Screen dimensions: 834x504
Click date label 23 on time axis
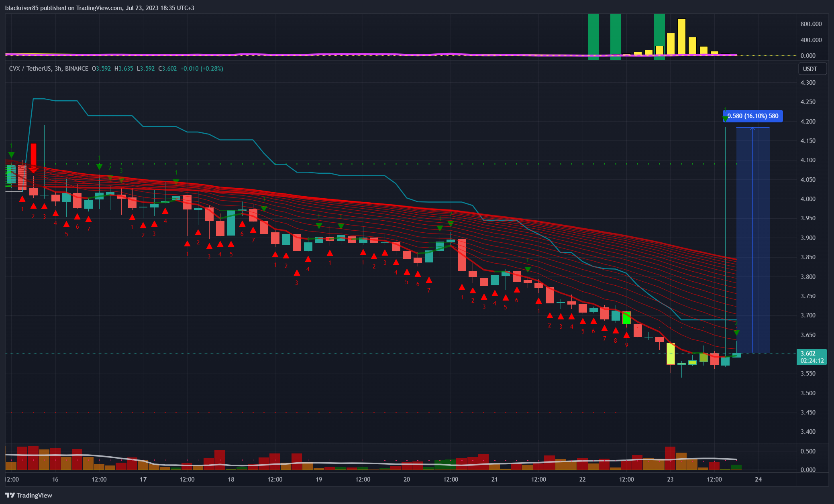click(670, 480)
